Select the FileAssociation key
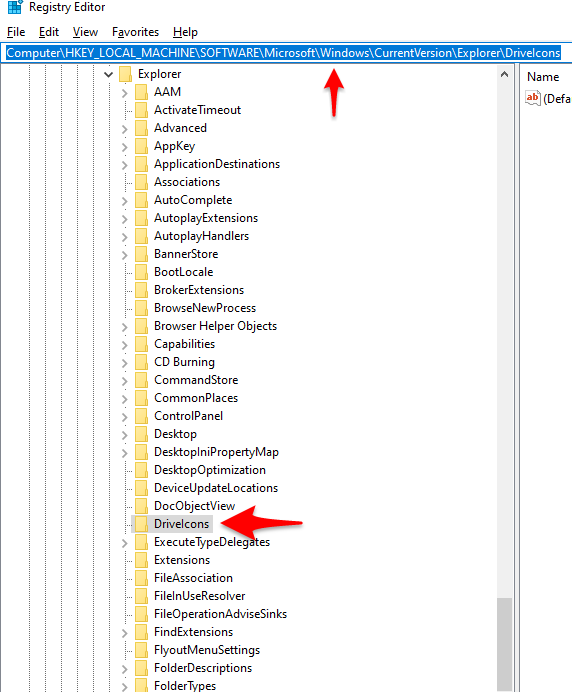Viewport: 572px width, 692px height. pos(193,578)
